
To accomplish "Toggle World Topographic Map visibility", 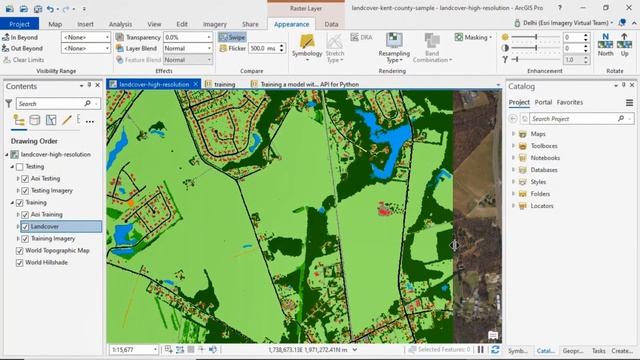I will 19,251.
